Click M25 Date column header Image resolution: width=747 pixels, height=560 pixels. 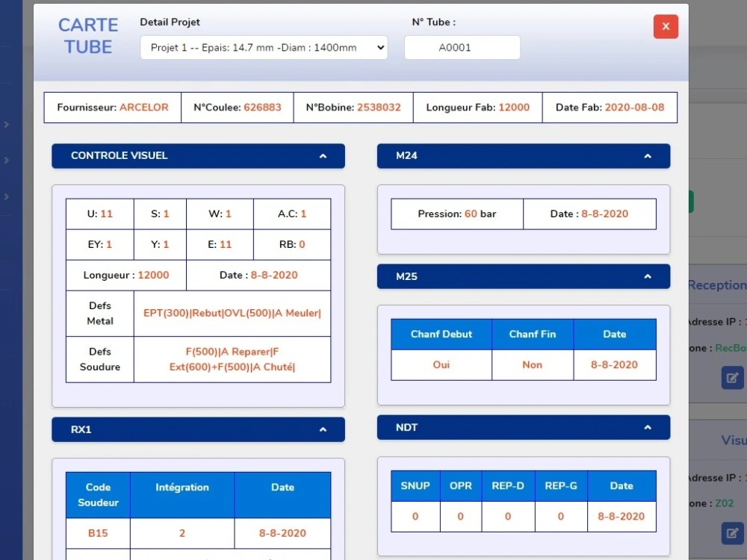(615, 335)
